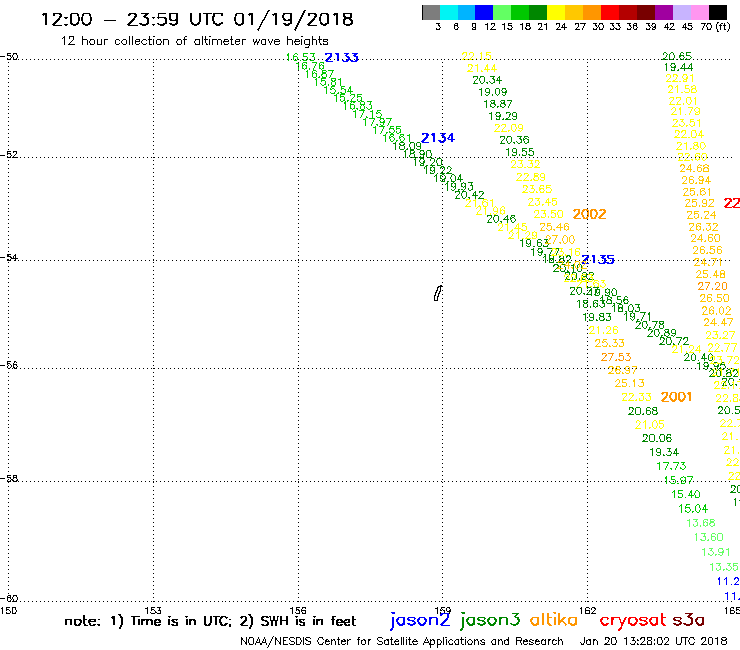
Task: Click the note about UTC time and SWH
Action: pos(210,621)
